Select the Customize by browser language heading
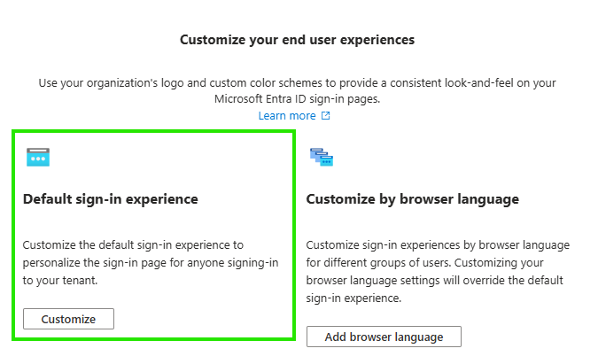 point(413,199)
